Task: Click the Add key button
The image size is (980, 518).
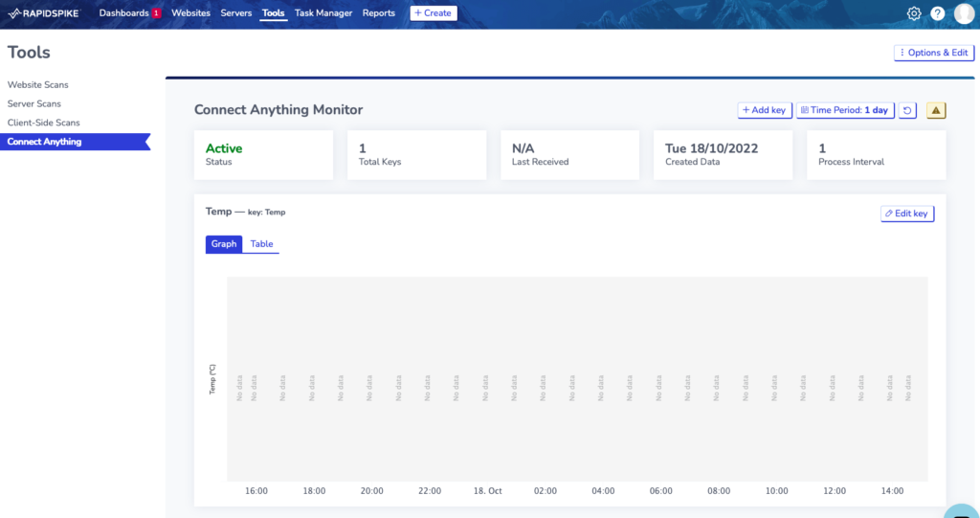Action: [765, 110]
